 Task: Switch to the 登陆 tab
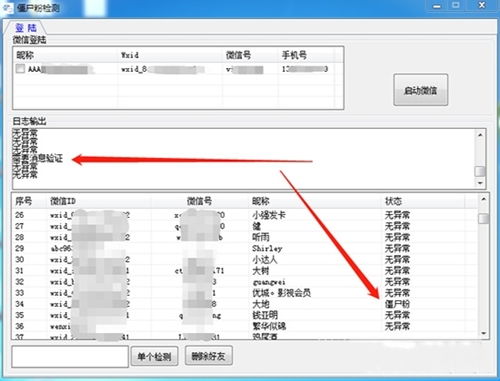click(x=25, y=28)
